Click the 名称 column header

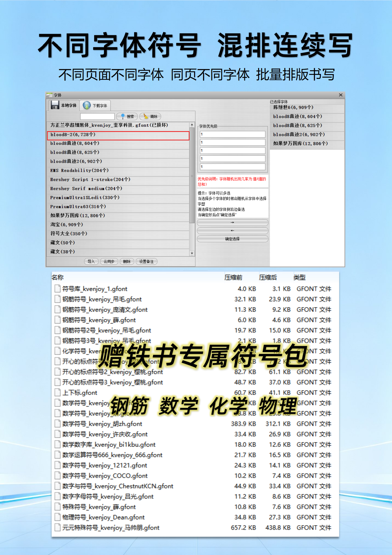tap(58, 277)
